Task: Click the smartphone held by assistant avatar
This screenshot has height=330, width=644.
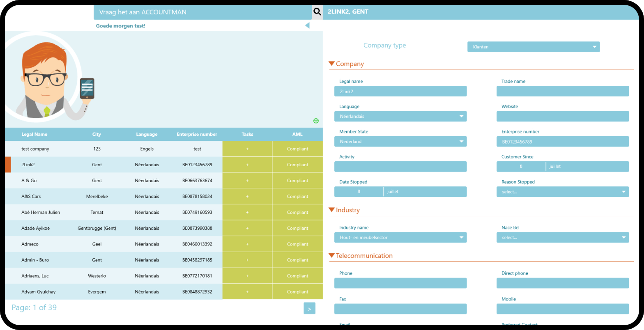Action: point(87,88)
